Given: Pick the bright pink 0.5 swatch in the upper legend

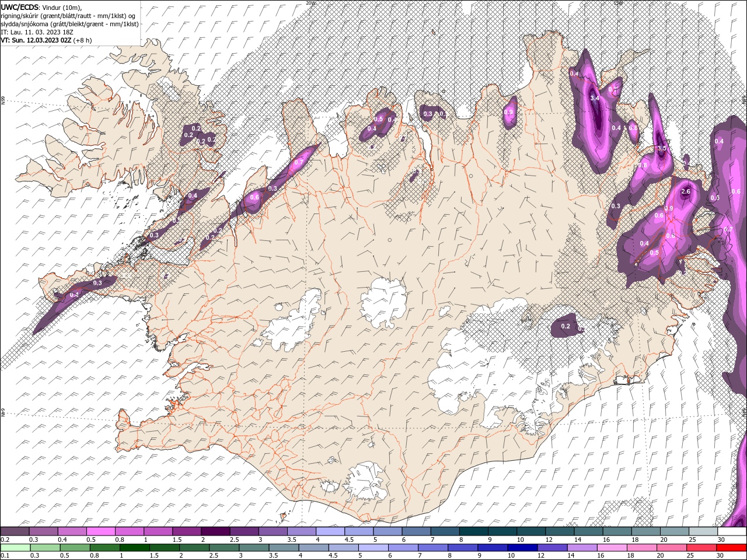Looking at the screenshot, I should pyautogui.click(x=100, y=531).
